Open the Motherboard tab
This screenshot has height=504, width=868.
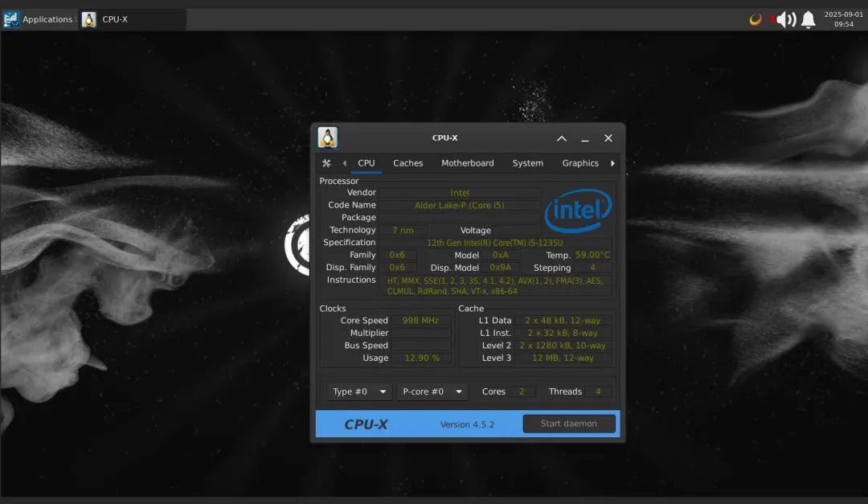[x=467, y=163]
